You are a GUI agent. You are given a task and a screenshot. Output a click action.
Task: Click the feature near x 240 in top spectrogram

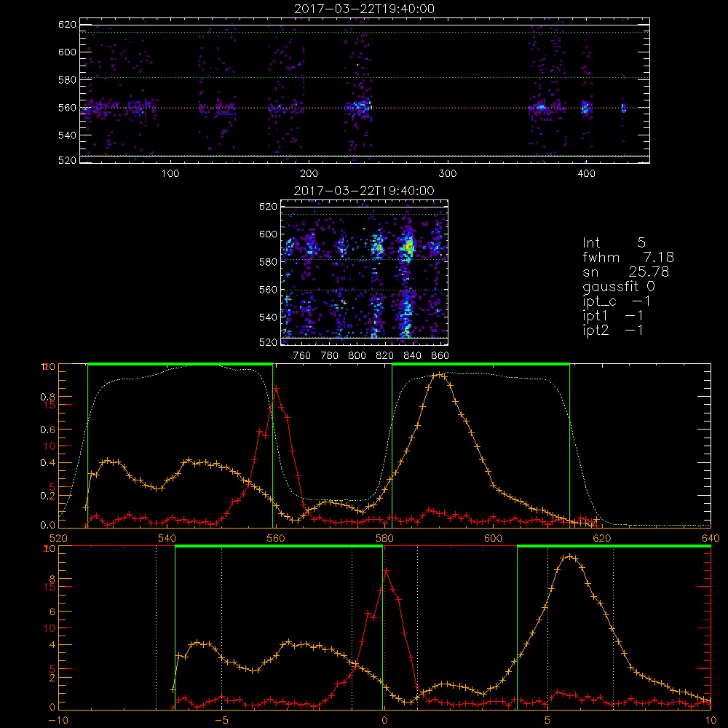click(360, 108)
